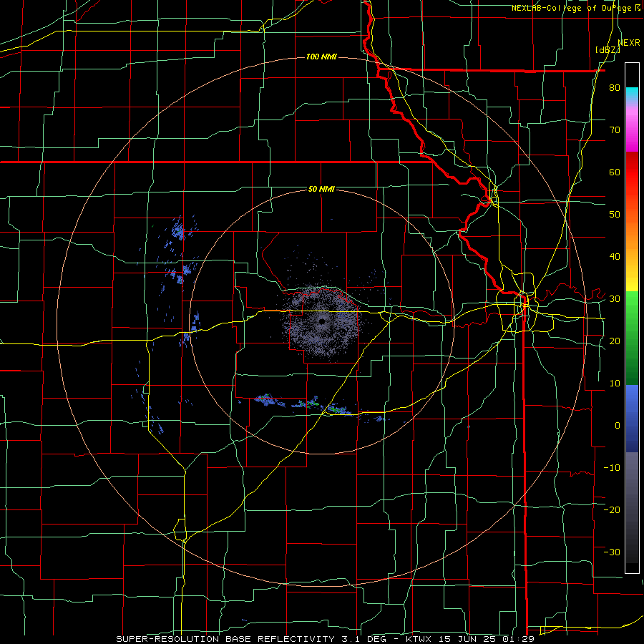Select the positive 10 value on dBZ scale
644x644 pixels.
pos(615,384)
